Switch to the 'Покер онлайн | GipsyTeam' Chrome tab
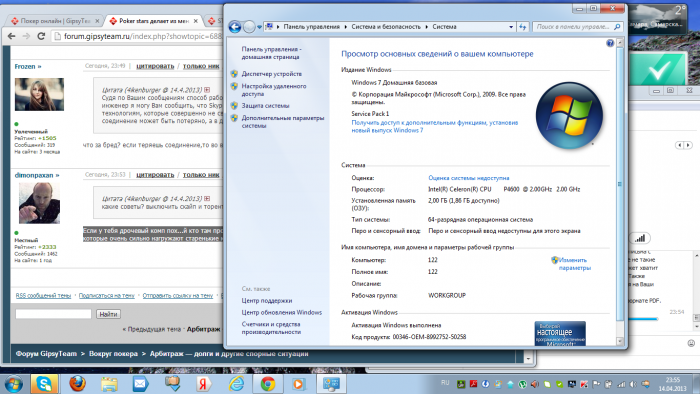This screenshot has height=394, width=700. [x=54, y=21]
